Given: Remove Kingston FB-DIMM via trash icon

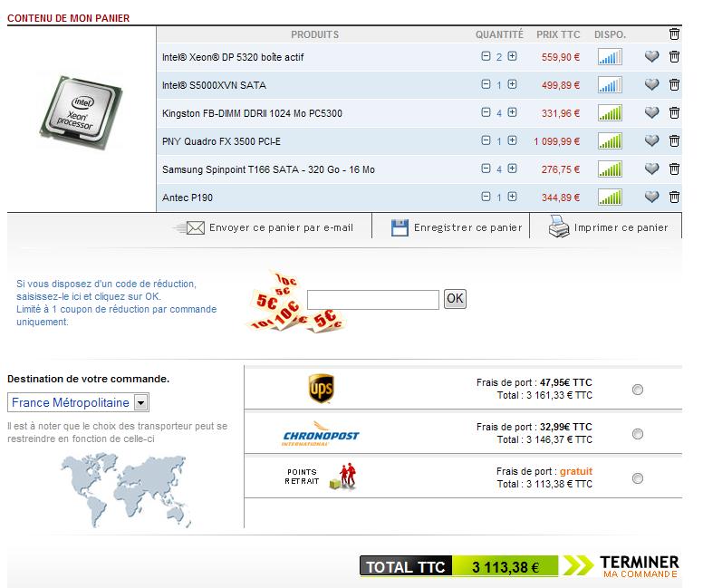Looking at the screenshot, I should 674,112.
